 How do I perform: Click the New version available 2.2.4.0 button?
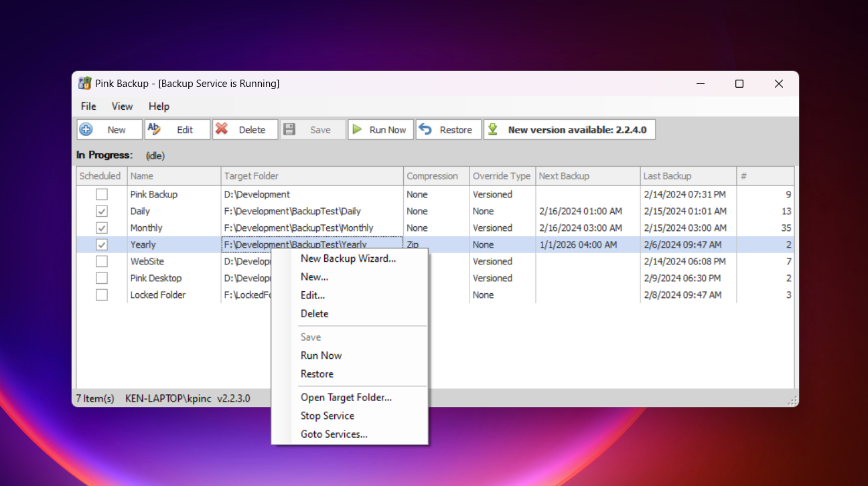point(577,130)
